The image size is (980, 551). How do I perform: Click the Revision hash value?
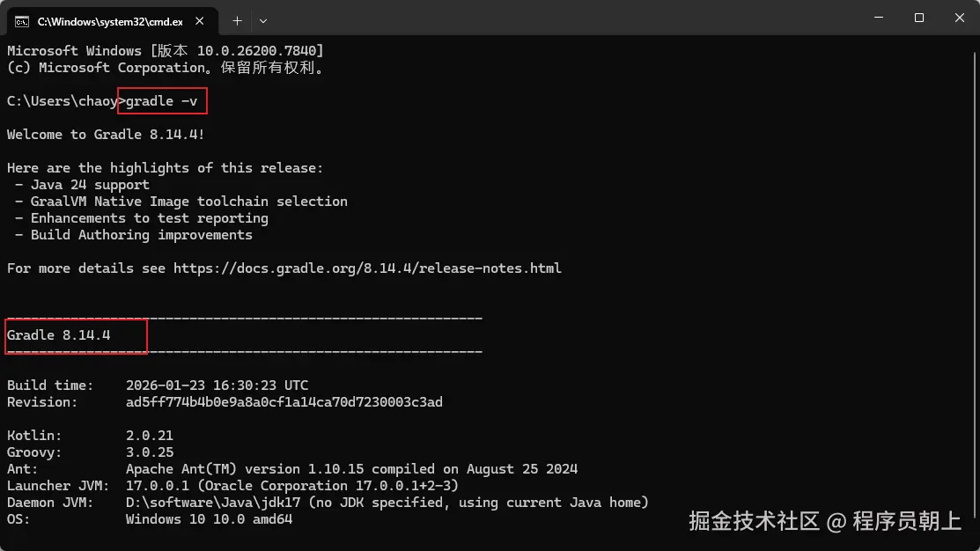(x=284, y=402)
